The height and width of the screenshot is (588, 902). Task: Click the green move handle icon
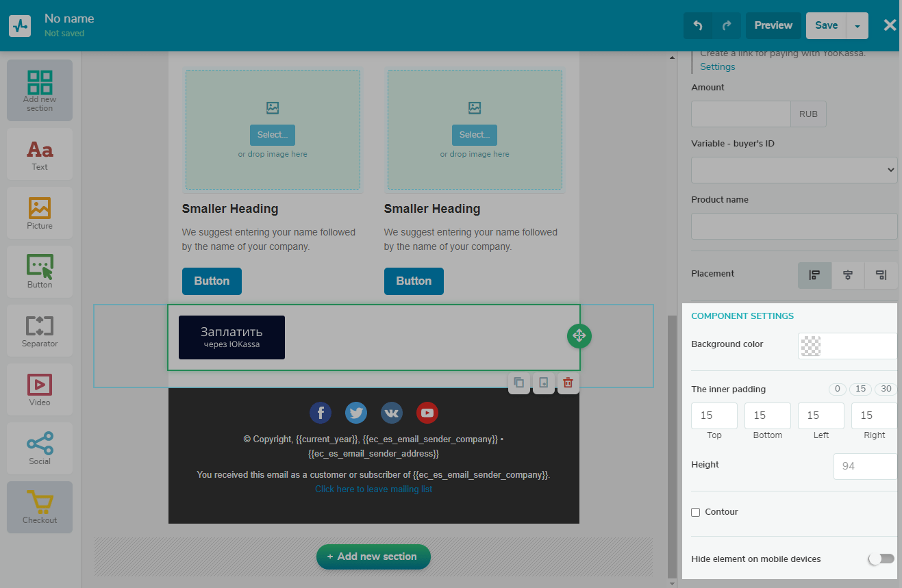click(579, 335)
